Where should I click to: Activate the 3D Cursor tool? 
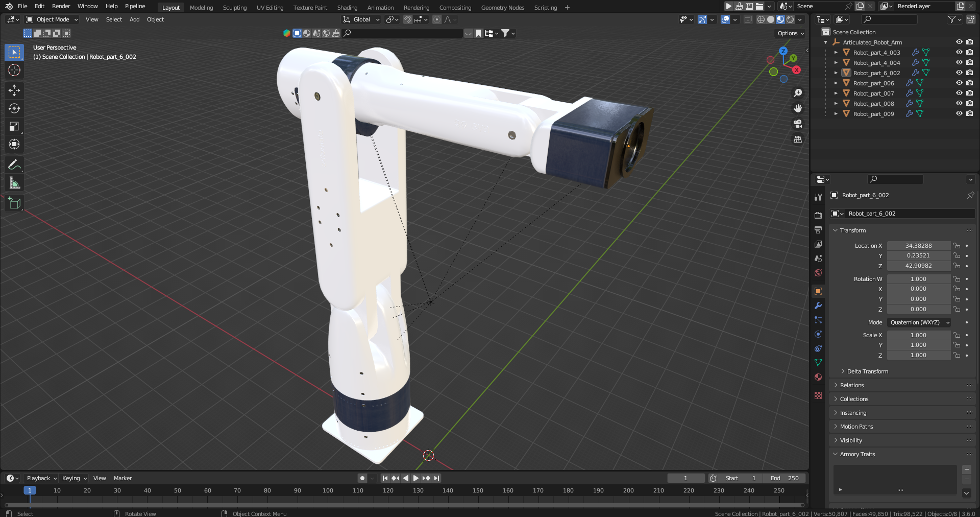point(14,70)
